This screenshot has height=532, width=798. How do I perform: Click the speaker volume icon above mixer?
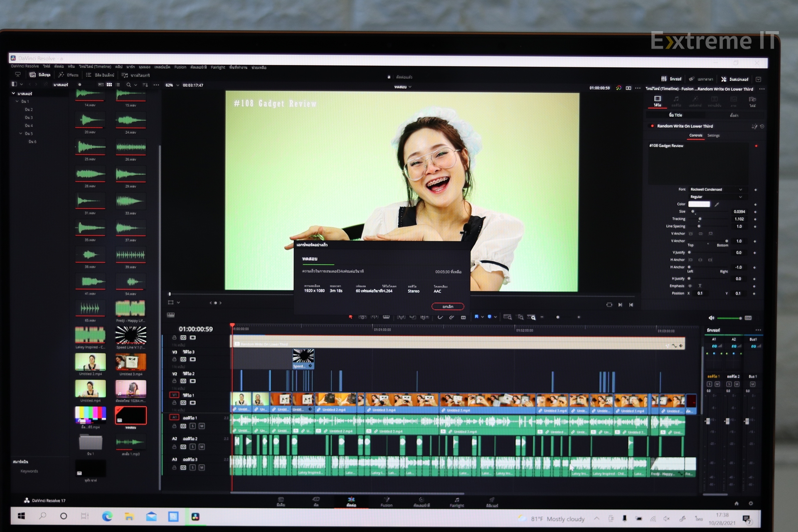tap(711, 318)
